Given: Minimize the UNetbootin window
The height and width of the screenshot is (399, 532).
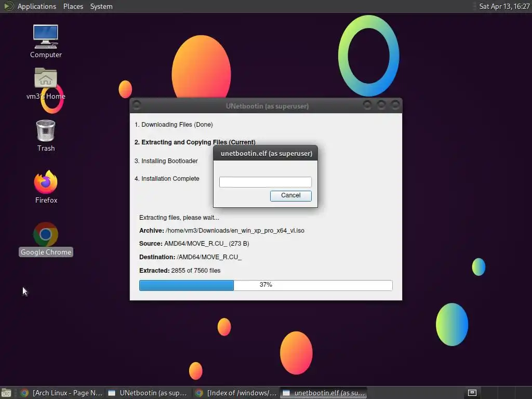Looking at the screenshot, I should coord(367,105).
